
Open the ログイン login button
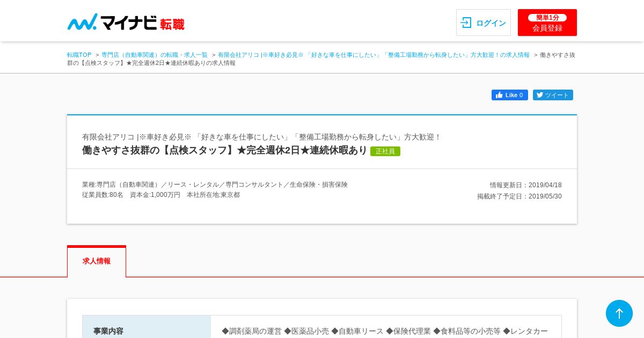pos(484,23)
